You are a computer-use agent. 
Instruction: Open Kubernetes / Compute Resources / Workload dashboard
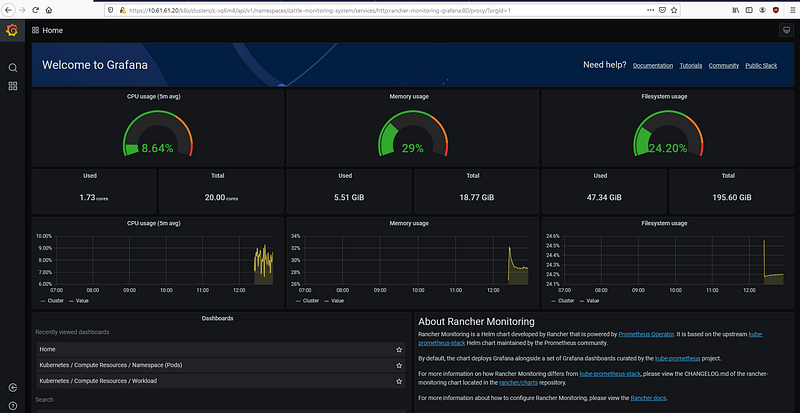click(x=221, y=381)
